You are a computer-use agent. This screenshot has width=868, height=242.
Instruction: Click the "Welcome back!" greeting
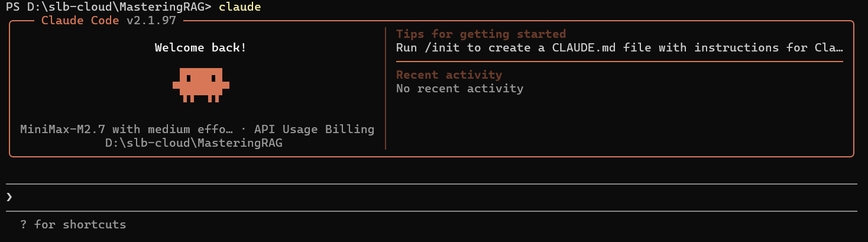[x=200, y=48]
